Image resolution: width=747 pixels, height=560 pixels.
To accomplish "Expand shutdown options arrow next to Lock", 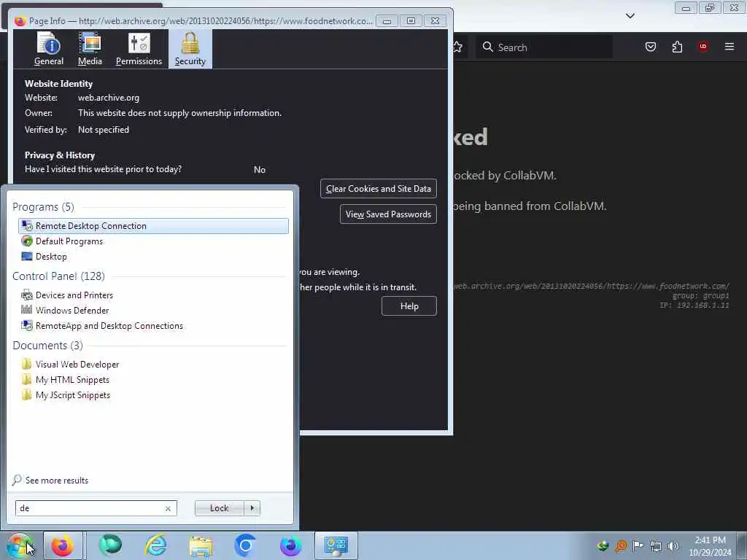I will tap(252, 508).
